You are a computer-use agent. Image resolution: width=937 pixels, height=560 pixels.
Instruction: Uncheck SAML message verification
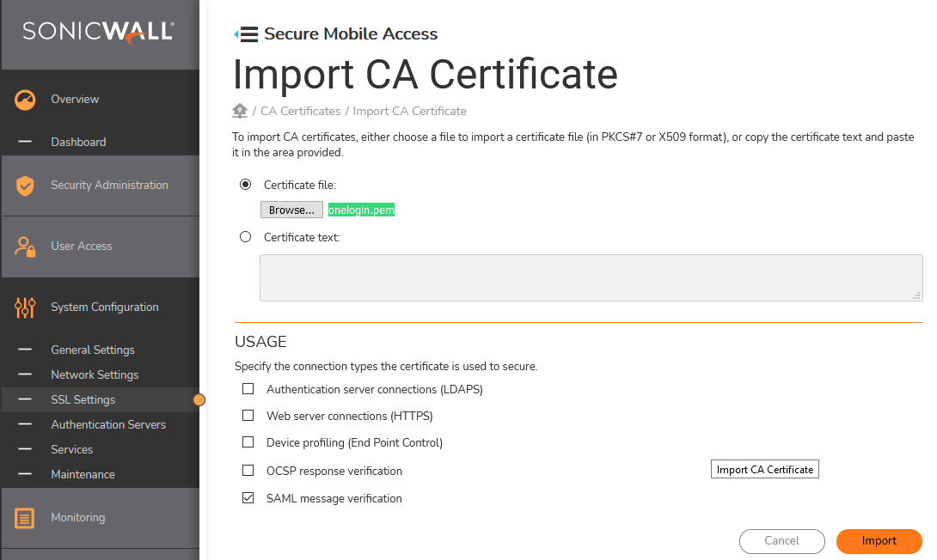coord(248,498)
